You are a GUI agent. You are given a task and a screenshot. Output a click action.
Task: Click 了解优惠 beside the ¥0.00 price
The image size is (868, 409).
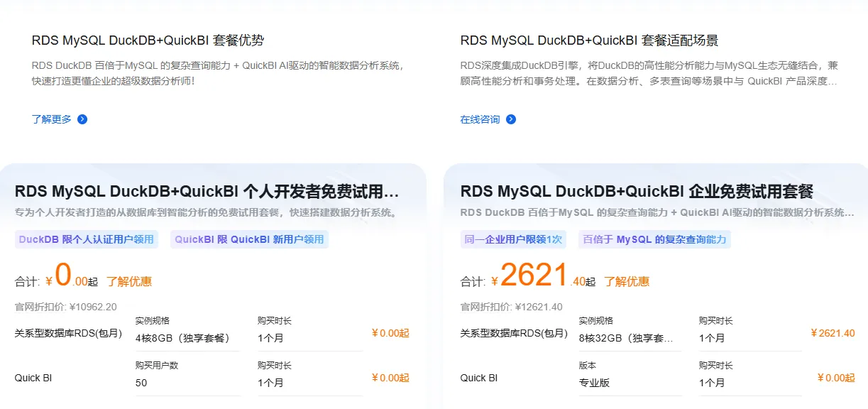click(129, 281)
